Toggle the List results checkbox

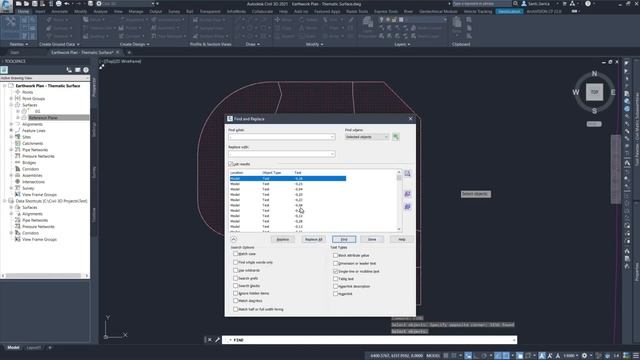tap(231, 164)
